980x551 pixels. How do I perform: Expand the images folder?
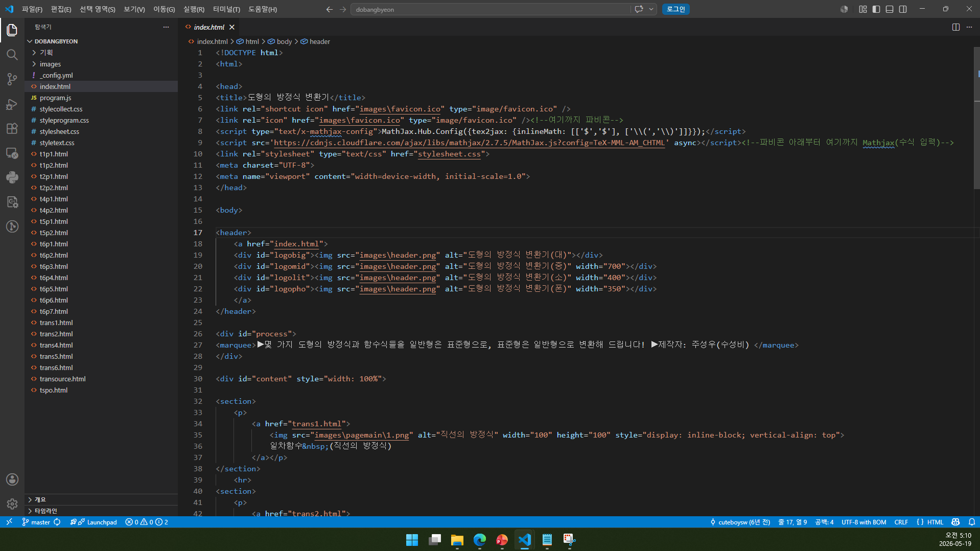pyautogui.click(x=102, y=64)
